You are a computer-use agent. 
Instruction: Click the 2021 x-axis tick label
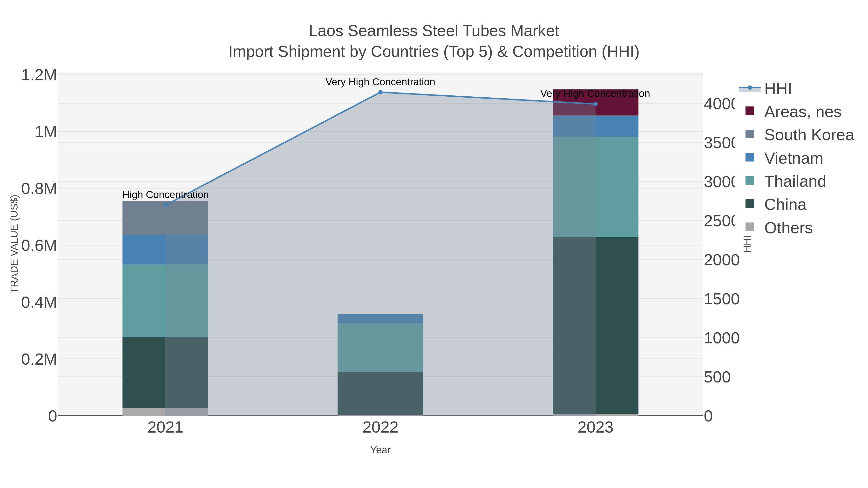165,428
